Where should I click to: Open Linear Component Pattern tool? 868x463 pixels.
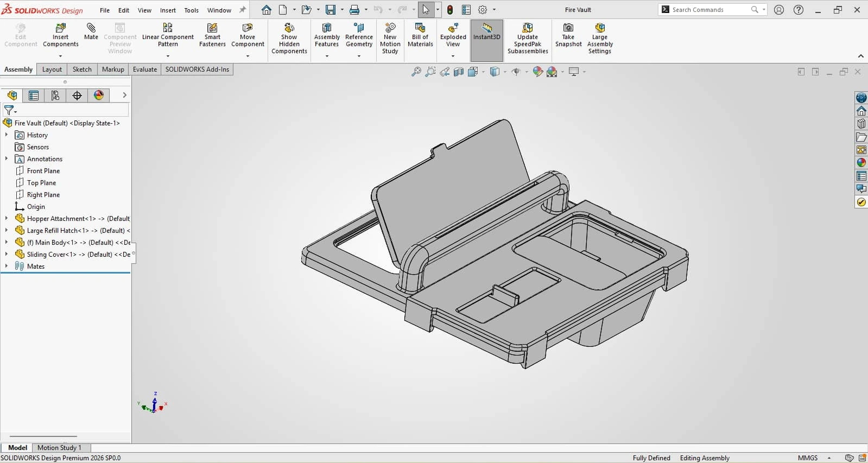coord(168,36)
